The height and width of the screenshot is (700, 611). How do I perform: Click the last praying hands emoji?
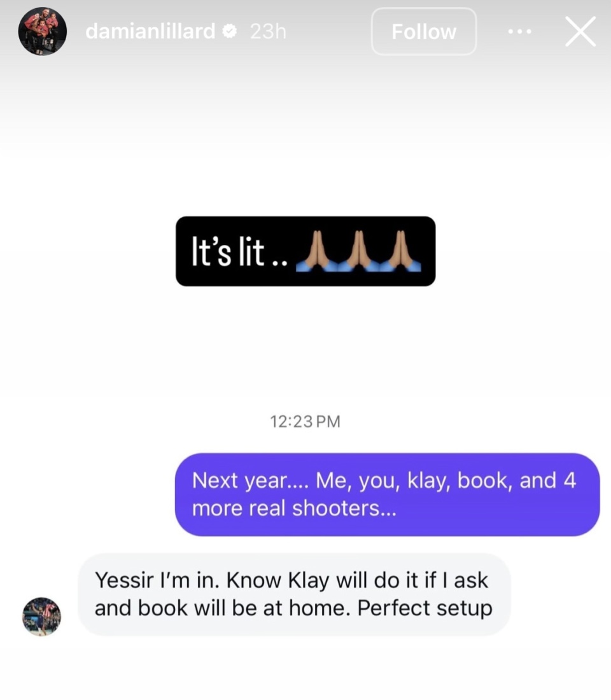pos(400,251)
